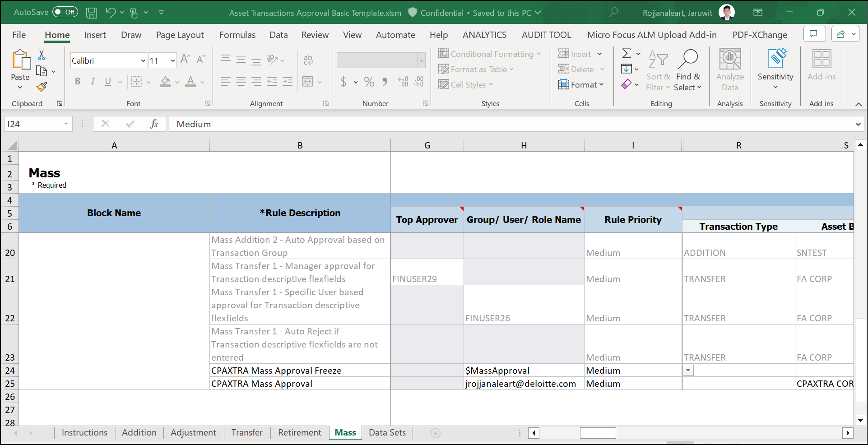The height and width of the screenshot is (445, 868).
Task: Open the Transaction Type dropdown in row 24
Action: click(688, 370)
